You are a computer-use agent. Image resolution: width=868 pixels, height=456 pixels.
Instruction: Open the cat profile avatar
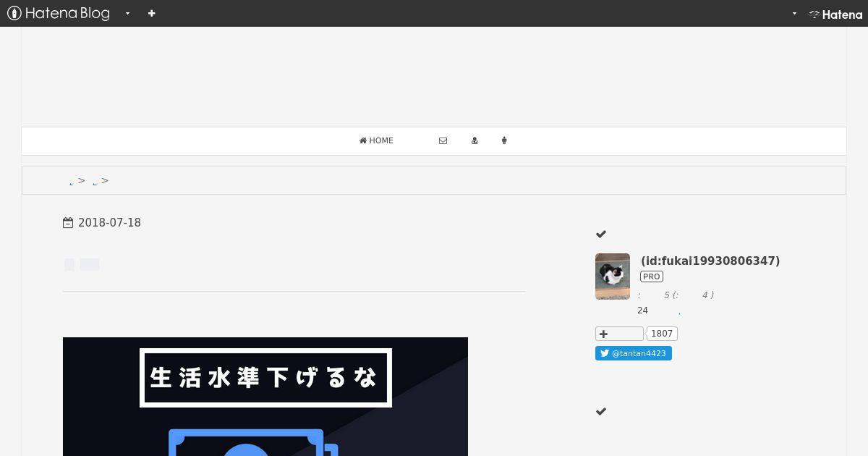pos(613,276)
